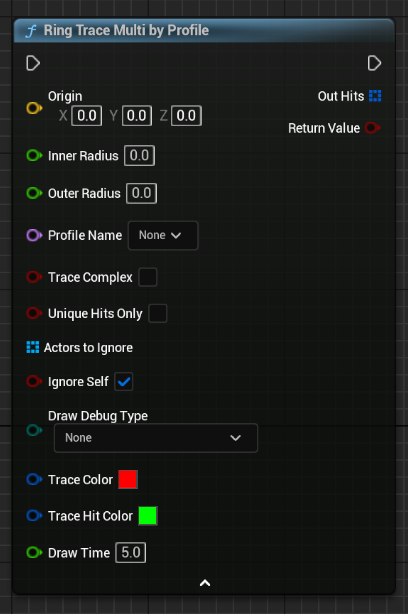Click the Origin vector input pin
The height and width of the screenshot is (614, 408).
pos(34,108)
